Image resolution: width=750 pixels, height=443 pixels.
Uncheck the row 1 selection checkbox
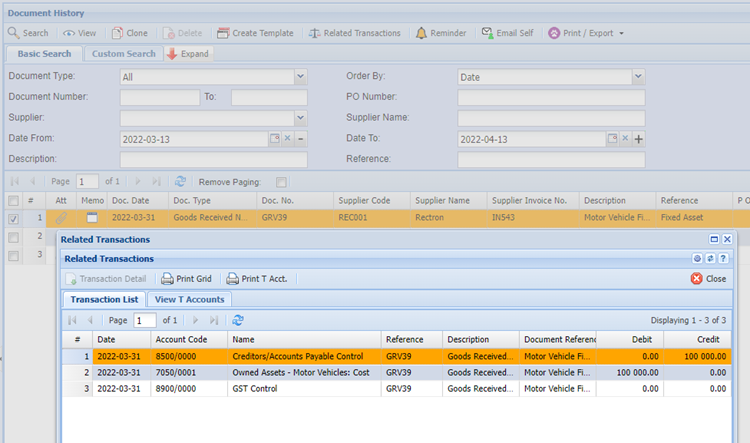click(13, 218)
